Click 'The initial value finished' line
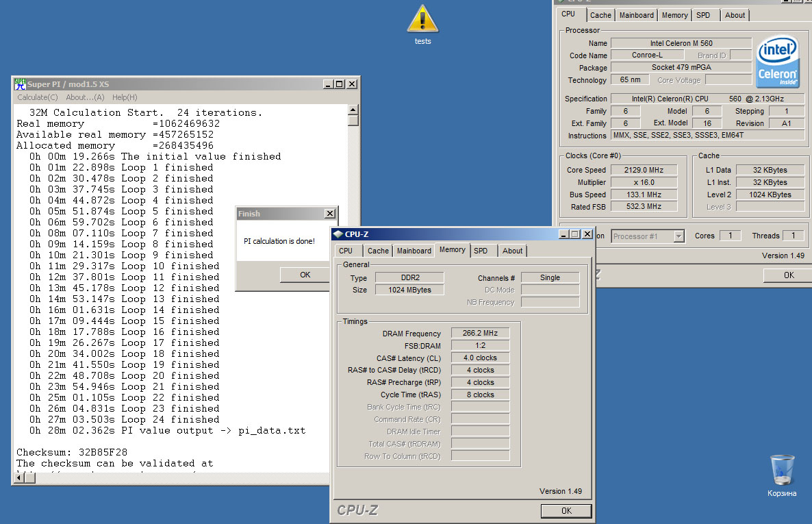 pos(155,157)
